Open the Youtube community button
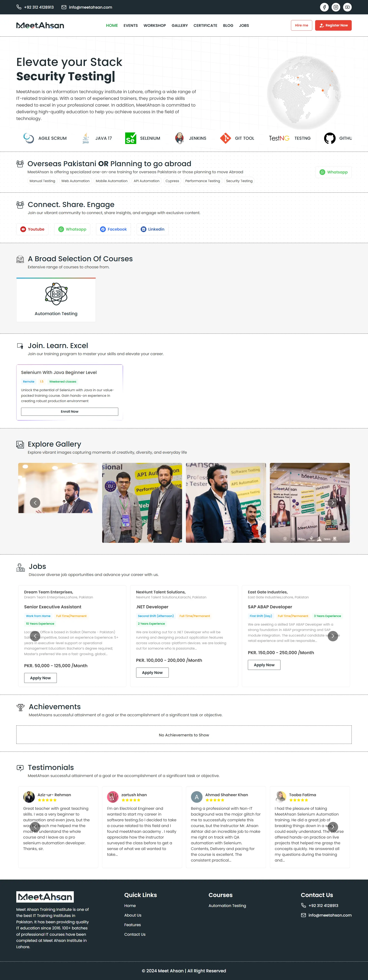The image size is (368, 980). [x=32, y=229]
